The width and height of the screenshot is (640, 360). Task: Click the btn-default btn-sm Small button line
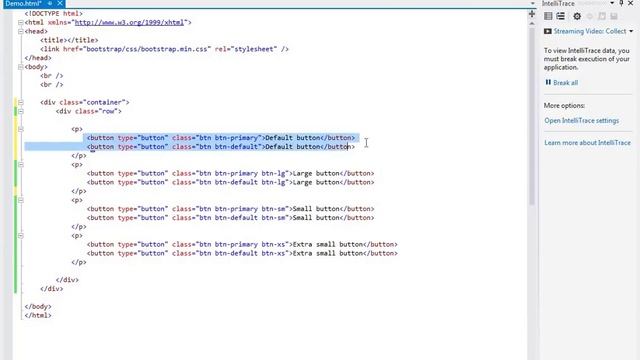coord(230,218)
